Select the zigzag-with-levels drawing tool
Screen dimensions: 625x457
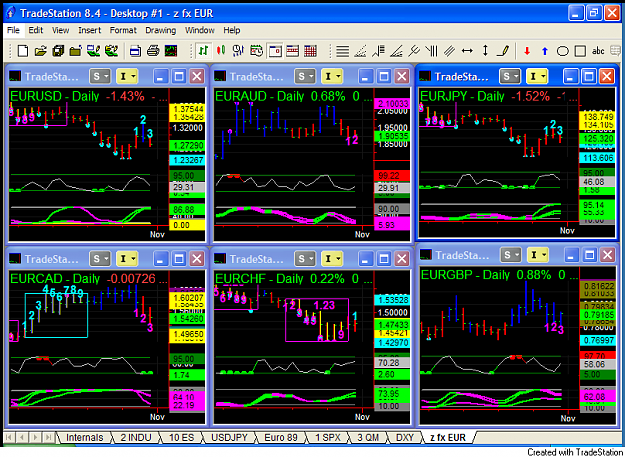[378, 51]
